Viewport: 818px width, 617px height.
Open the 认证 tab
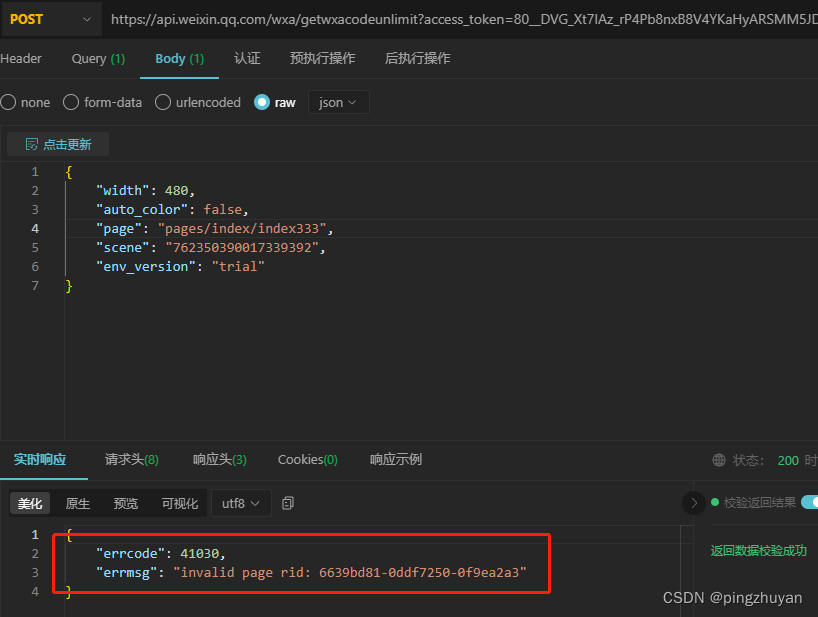pos(247,58)
